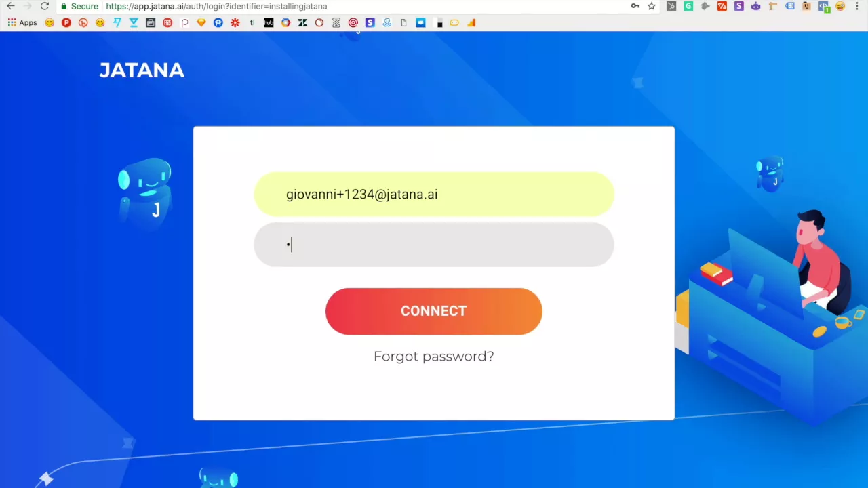Open the HubSpot extension icon

click(671, 6)
